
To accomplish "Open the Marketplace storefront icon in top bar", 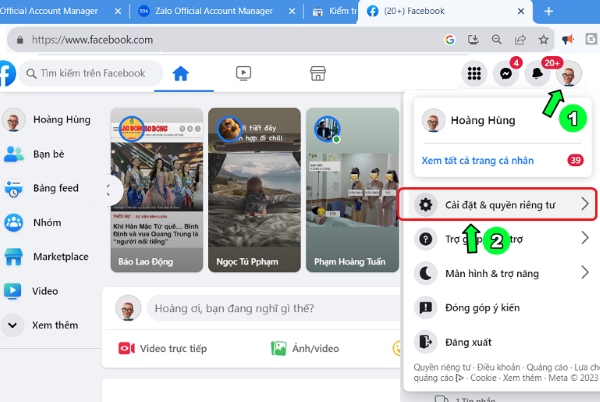I will tap(318, 73).
